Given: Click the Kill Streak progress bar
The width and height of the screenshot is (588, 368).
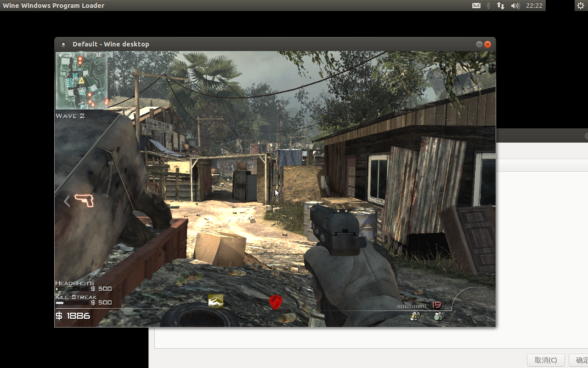Looking at the screenshot, I should click(73, 303).
